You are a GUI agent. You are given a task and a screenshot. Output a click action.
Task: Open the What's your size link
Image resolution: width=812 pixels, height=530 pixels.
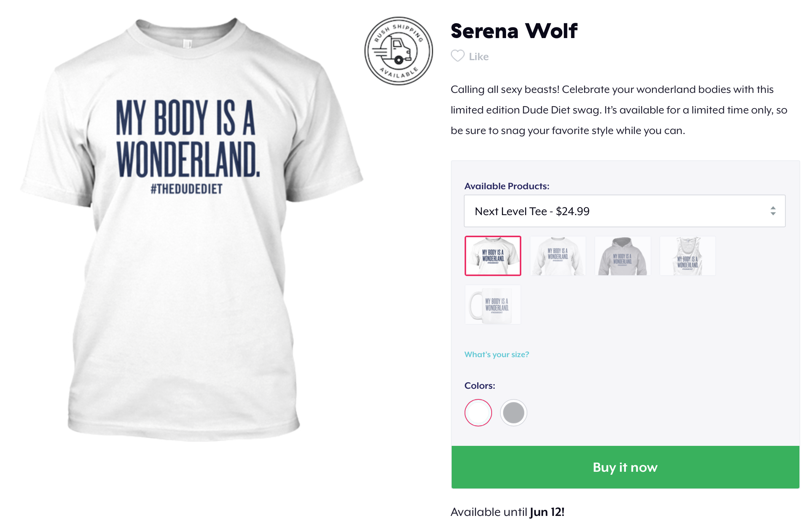[x=497, y=354]
